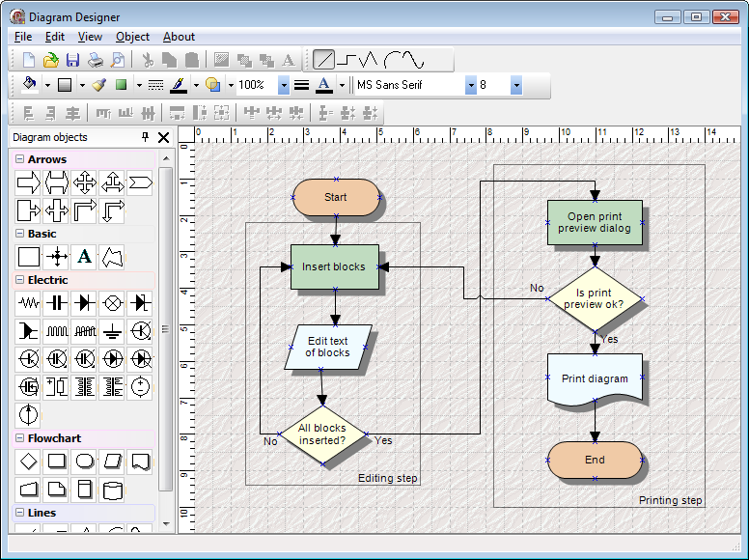Pick the text 'A' object in Basic
This screenshot has height=560, width=749.
85,256
